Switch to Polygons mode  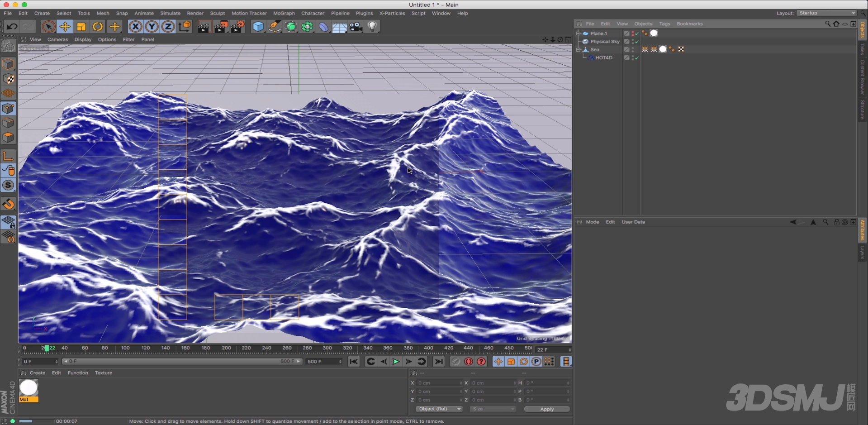[8, 138]
